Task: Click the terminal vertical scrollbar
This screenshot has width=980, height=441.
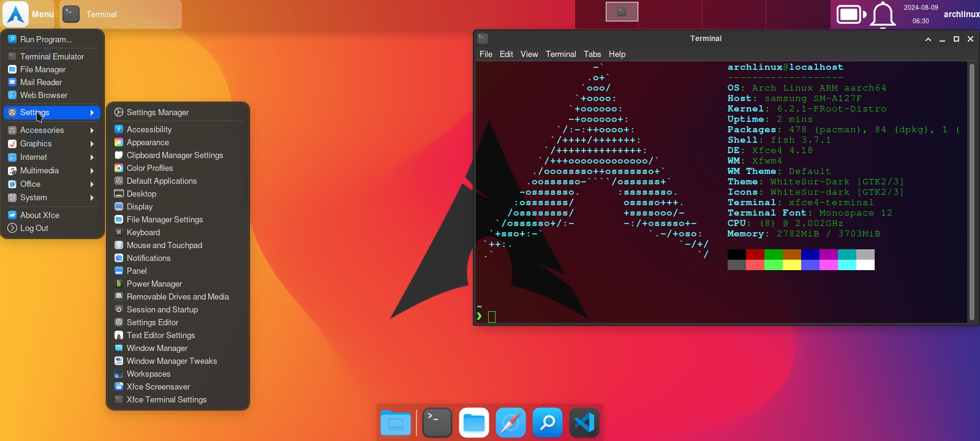Action: (971, 192)
